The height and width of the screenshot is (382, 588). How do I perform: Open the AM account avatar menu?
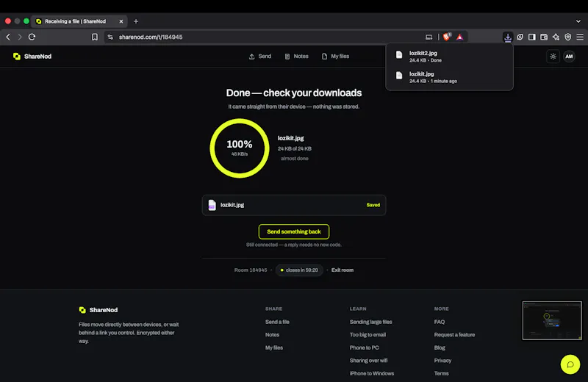(569, 57)
